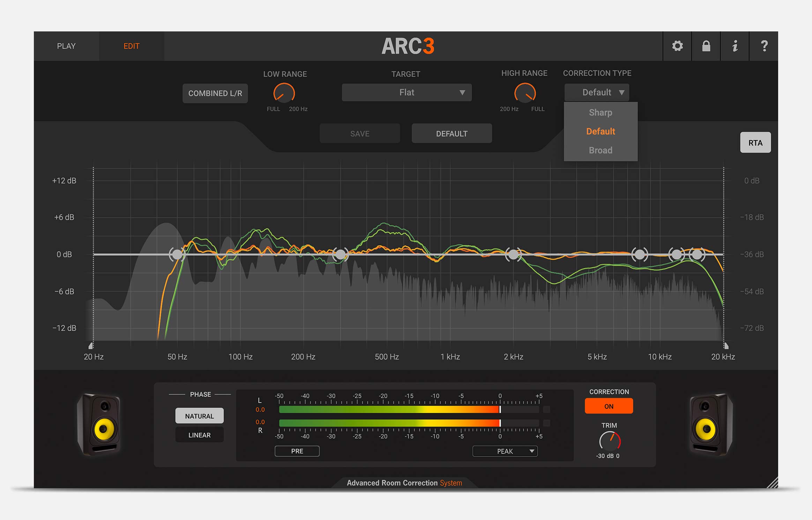The height and width of the screenshot is (520, 812).
Task: Click the 1 kHz frequency label
Action: [x=450, y=357]
